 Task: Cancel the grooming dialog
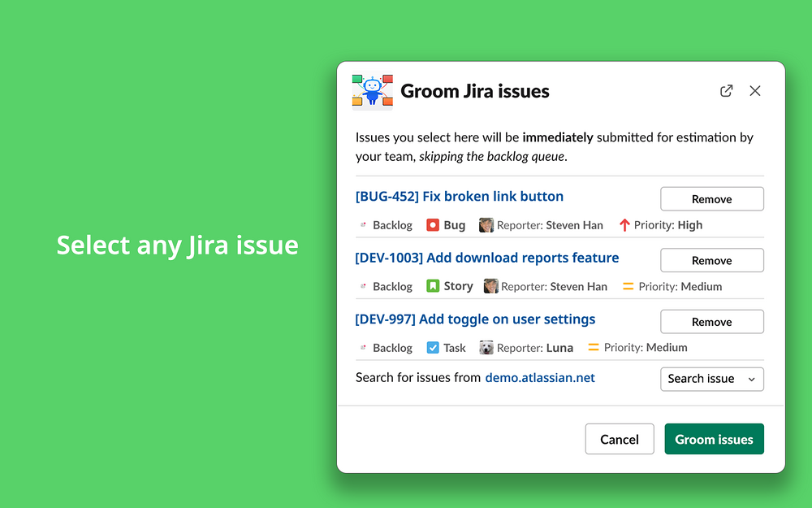(620, 439)
